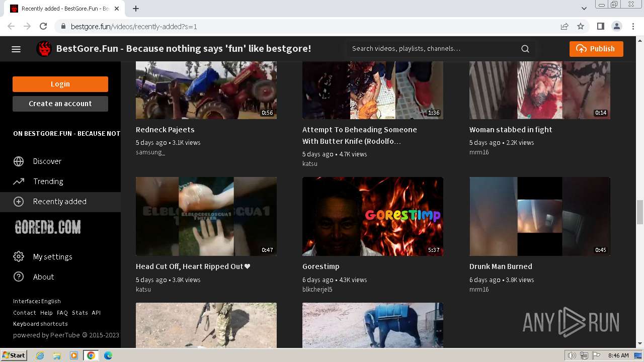The image size is (644, 362).
Task: Click the share page icon
Action: tap(565, 26)
